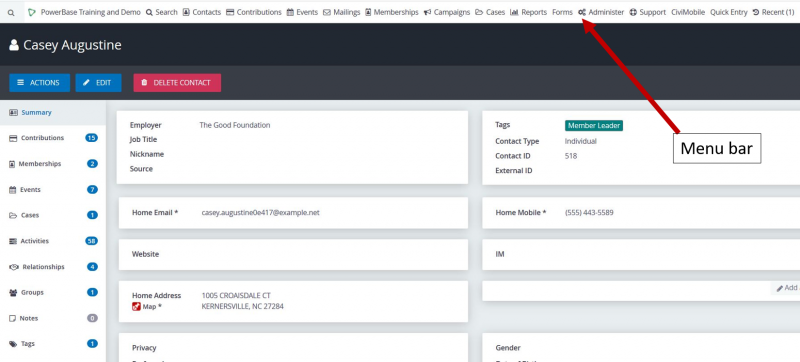Screen dimensions: 800x362
Task: Click the magnifier quick-search icon
Action: [11, 12]
